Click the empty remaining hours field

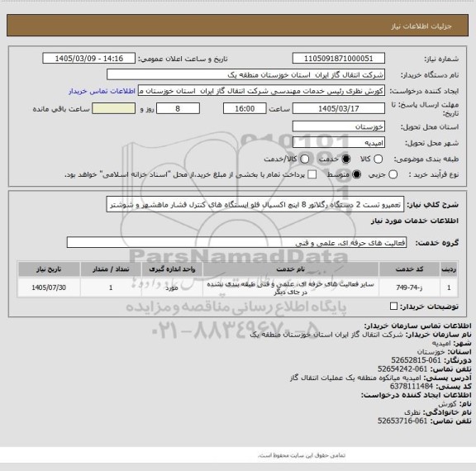[x=114, y=108]
